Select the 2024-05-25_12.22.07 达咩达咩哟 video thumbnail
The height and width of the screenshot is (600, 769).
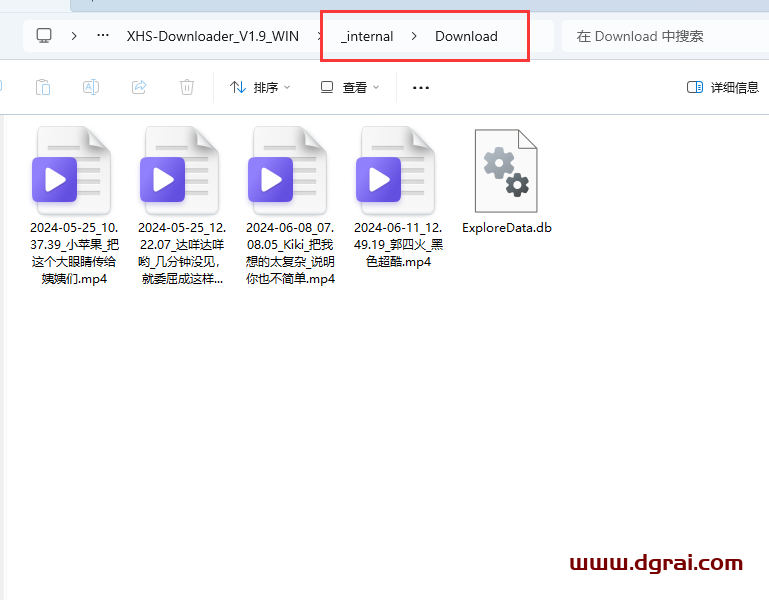click(x=179, y=170)
